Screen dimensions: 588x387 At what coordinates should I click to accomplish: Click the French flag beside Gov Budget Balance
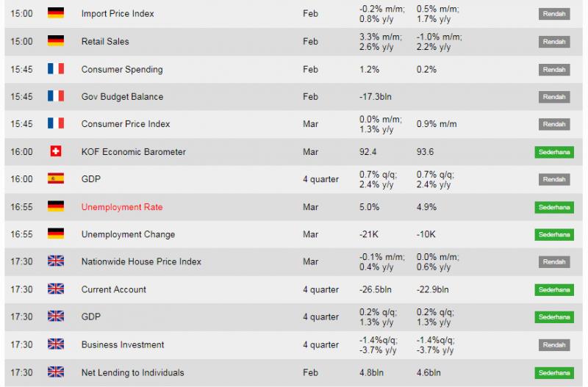[x=56, y=96]
